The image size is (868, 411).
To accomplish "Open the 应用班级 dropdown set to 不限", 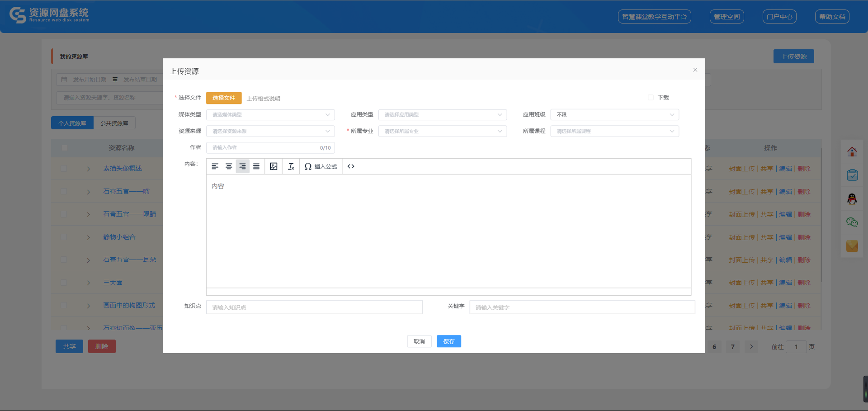I will (614, 115).
